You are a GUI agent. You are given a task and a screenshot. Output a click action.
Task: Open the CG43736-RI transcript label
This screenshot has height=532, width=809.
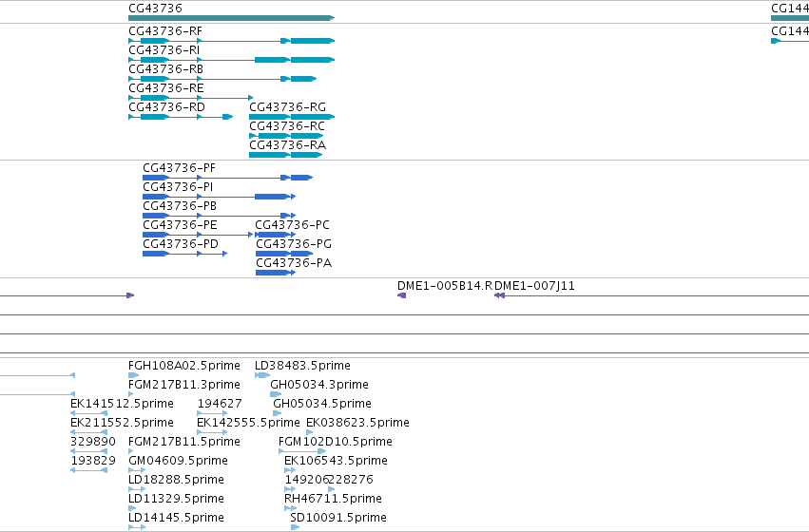point(164,50)
